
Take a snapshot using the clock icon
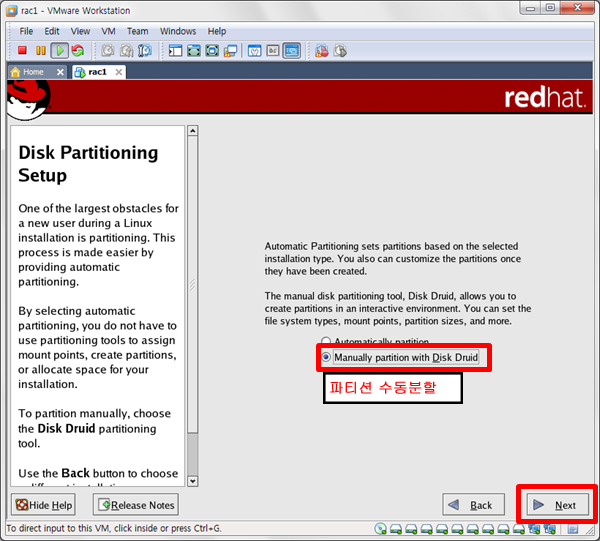tap(108, 51)
